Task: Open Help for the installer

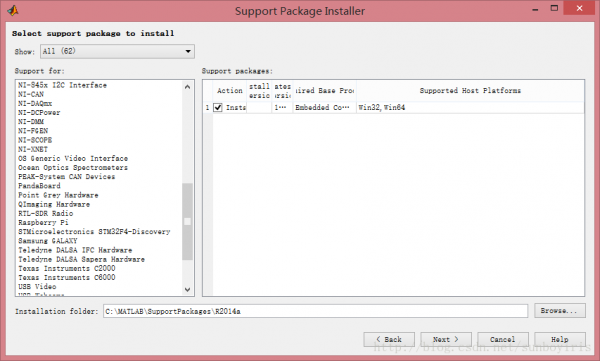Action: pos(560,339)
